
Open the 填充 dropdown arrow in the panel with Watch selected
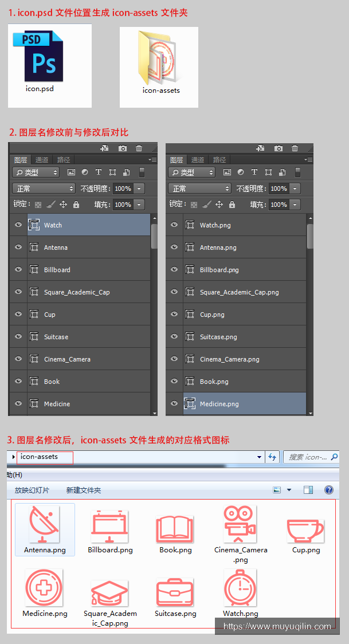pos(139,204)
